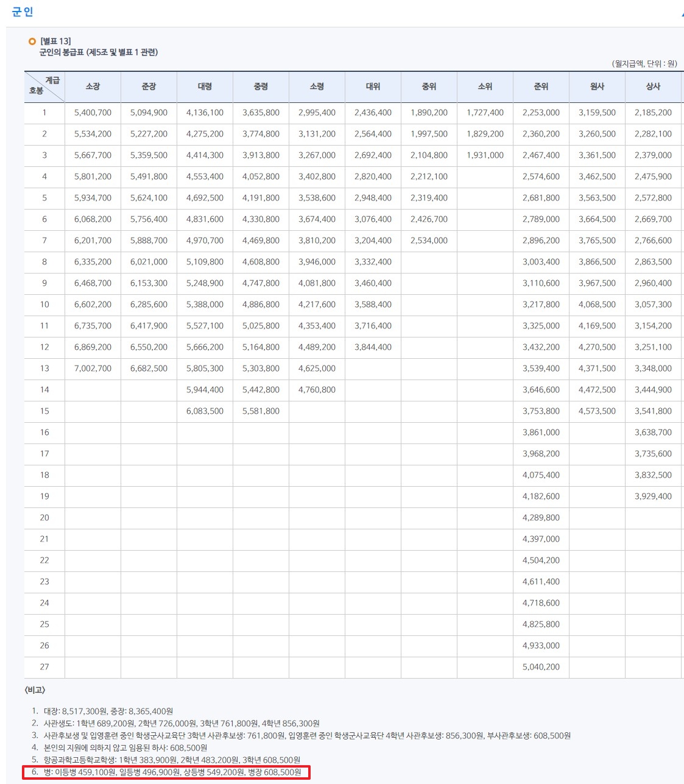Viewport: 684px width, 784px height.
Task: Click the 4,136,100 cell for 대령
Action: [205, 113]
